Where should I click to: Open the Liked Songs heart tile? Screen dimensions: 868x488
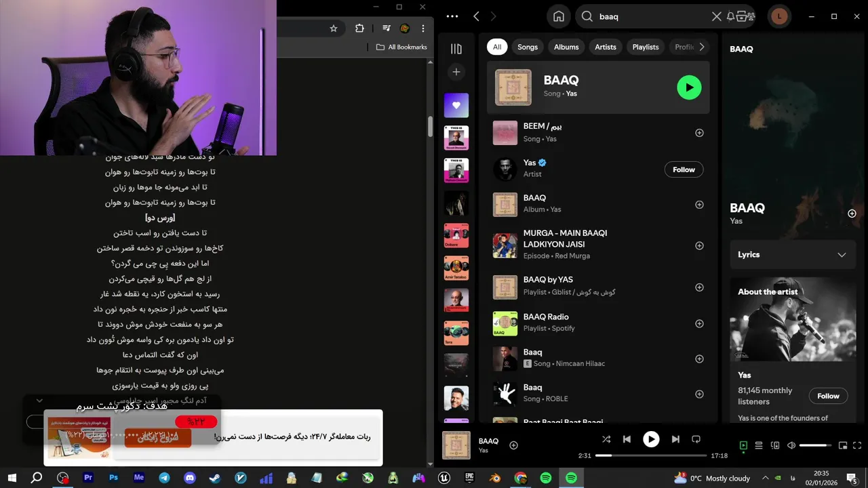coord(456,106)
